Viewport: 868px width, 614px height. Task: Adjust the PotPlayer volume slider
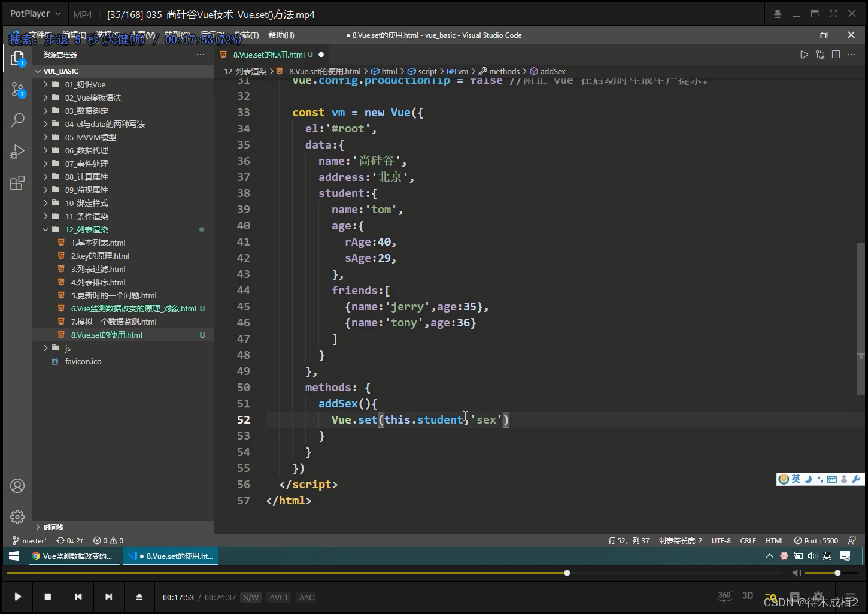[x=832, y=573]
